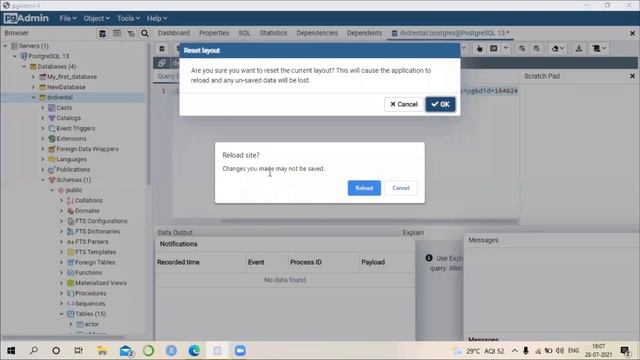Expand the Casts node

(x=43, y=108)
